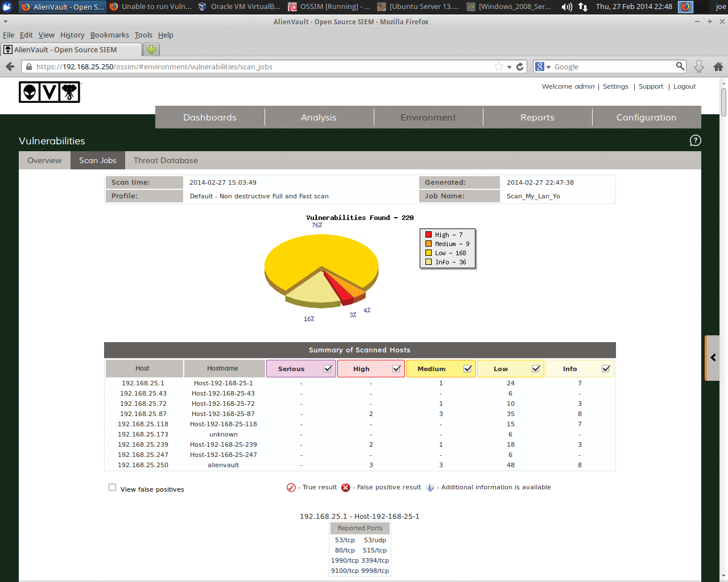This screenshot has height=582, width=728.
Task: Toggle the High severity checkbox
Action: [x=397, y=368]
